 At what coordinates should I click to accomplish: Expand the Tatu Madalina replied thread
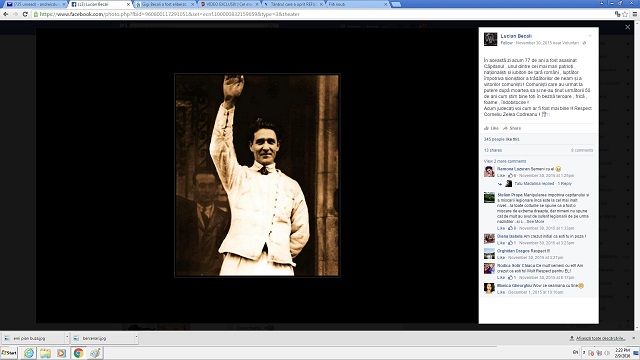[x=543, y=184]
